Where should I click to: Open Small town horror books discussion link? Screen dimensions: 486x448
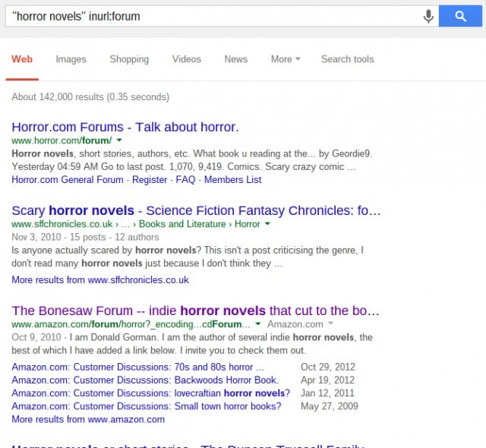(x=147, y=406)
